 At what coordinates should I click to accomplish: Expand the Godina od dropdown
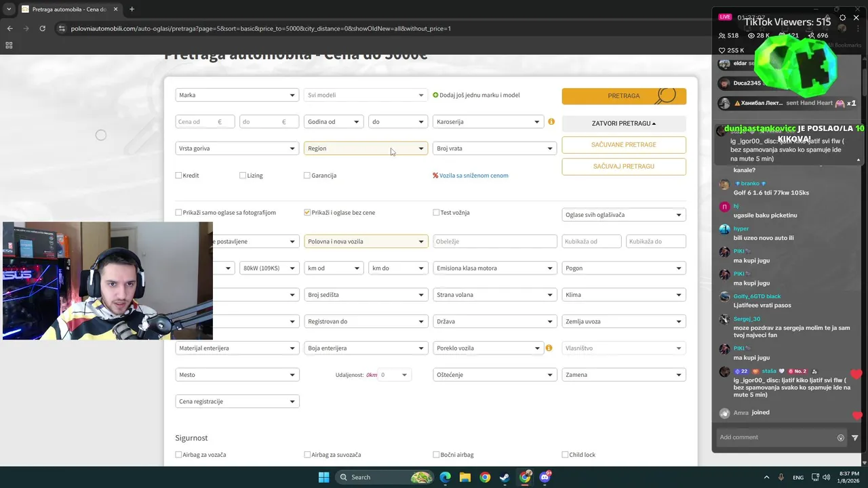tap(334, 122)
